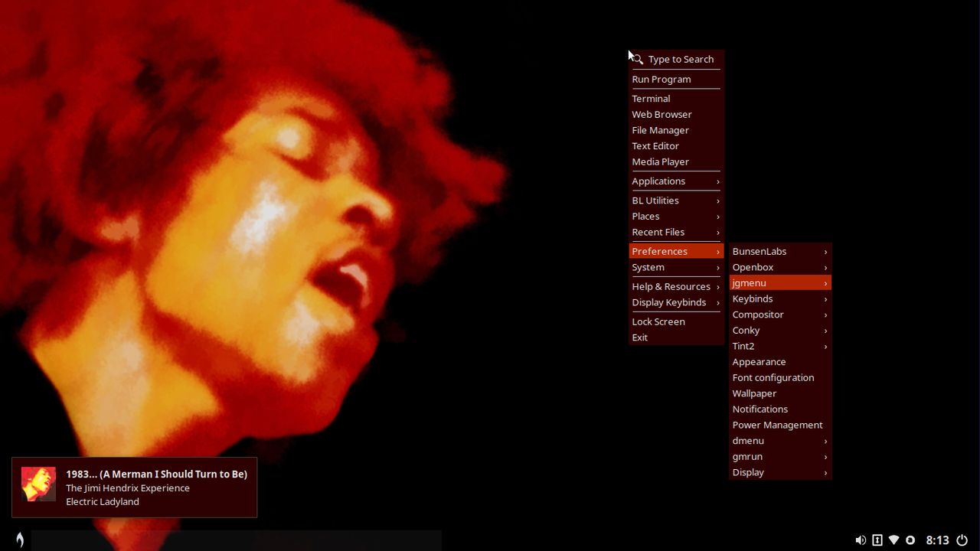
Task: Open Web Browser from the menu
Action: click(x=676, y=114)
